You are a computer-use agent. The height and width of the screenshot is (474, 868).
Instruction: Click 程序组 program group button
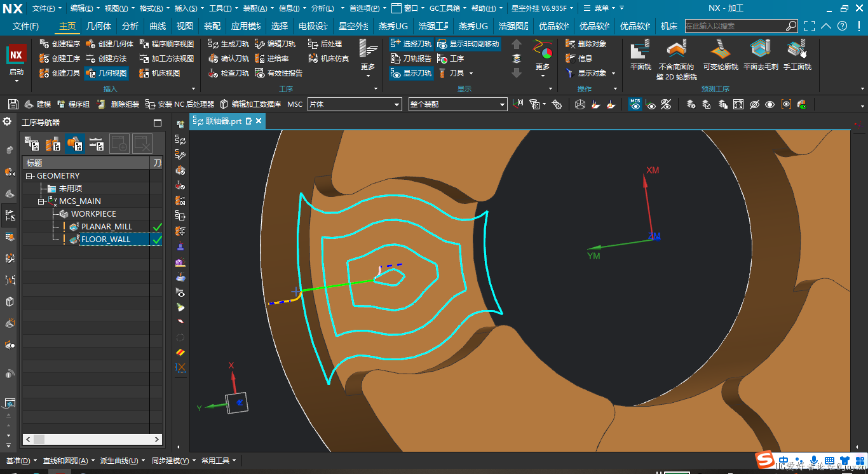coord(73,104)
